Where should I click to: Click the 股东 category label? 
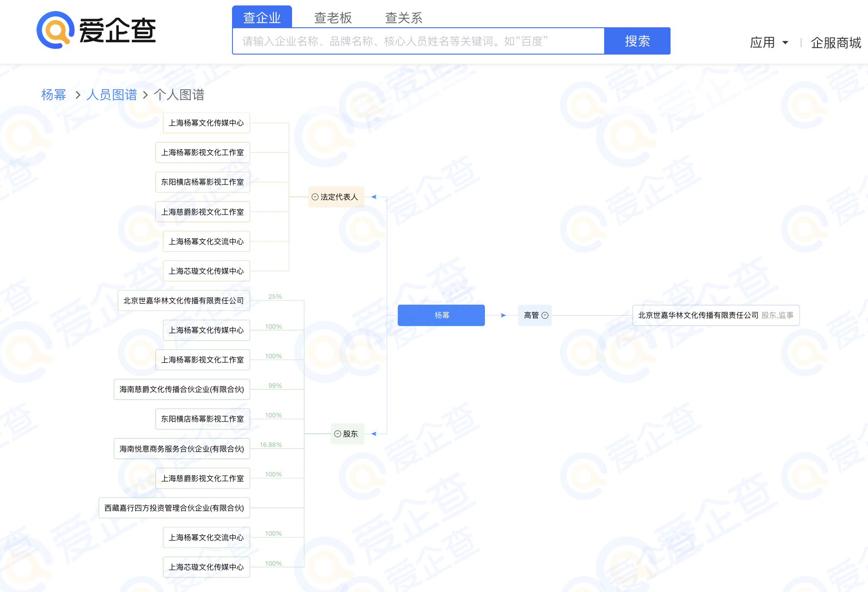(x=350, y=434)
